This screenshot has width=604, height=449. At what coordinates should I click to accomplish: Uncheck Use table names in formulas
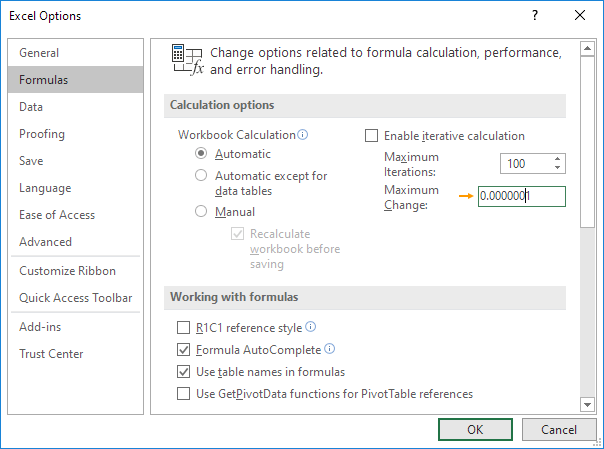point(183,372)
